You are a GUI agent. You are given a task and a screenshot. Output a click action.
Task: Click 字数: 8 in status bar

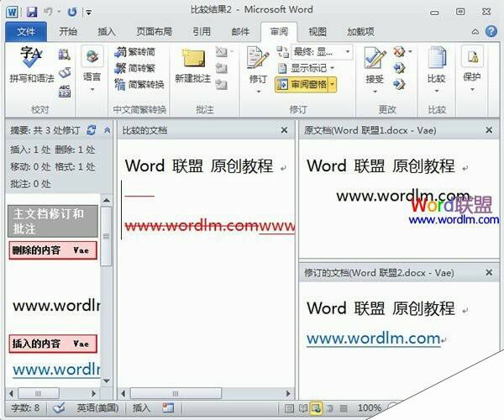coord(25,408)
